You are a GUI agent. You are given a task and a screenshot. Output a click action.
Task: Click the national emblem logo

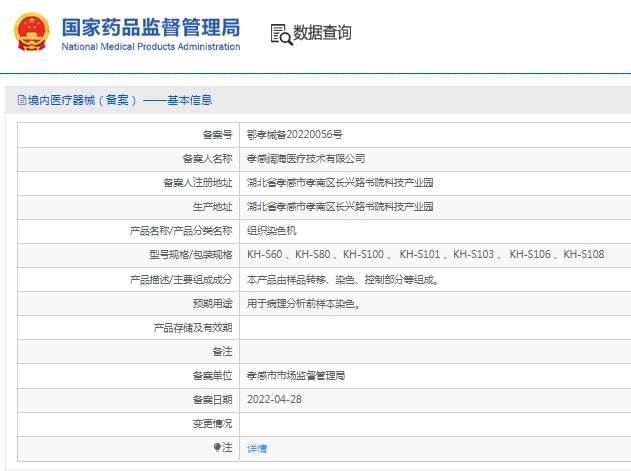[x=32, y=32]
